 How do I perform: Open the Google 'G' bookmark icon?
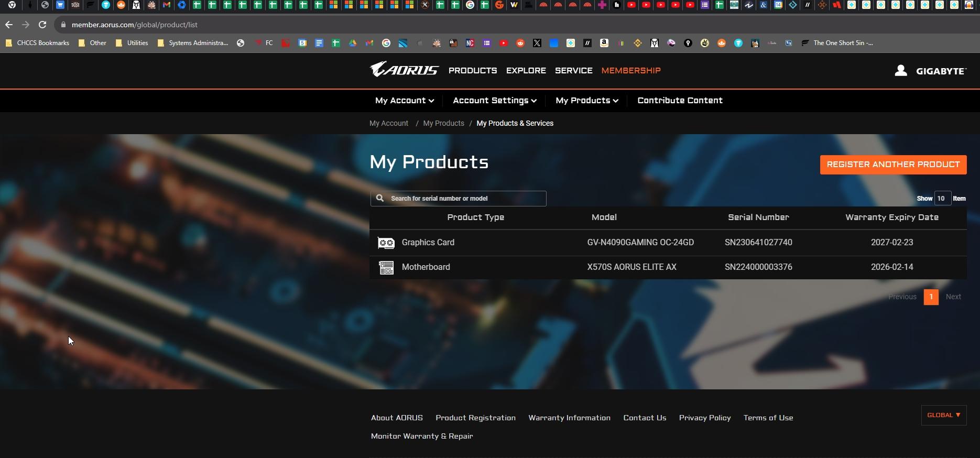click(x=386, y=43)
